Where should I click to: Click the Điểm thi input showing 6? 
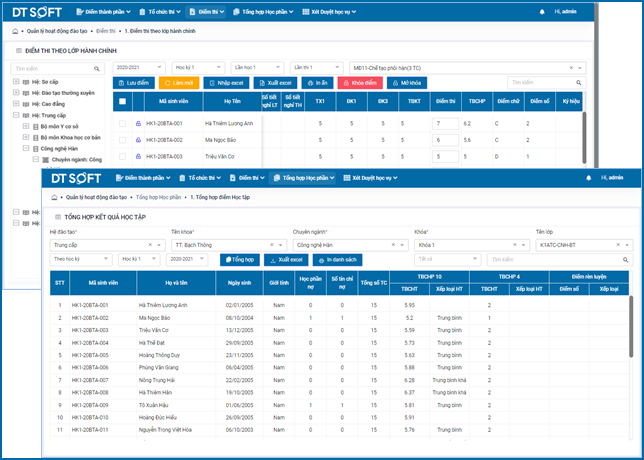click(446, 140)
